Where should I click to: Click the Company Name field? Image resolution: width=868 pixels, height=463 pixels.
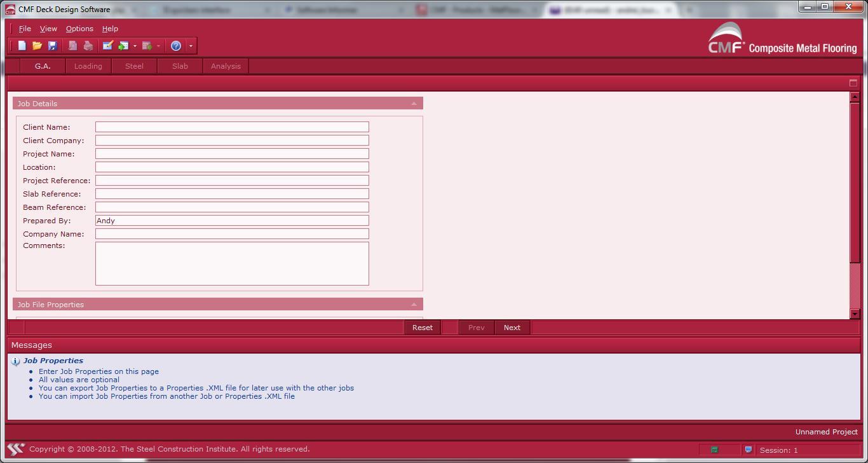(x=232, y=234)
